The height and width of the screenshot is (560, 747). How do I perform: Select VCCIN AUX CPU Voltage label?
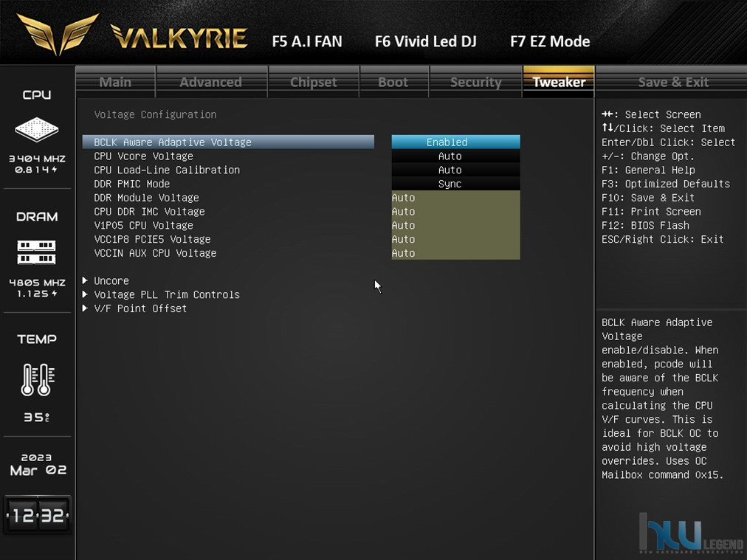click(x=155, y=253)
